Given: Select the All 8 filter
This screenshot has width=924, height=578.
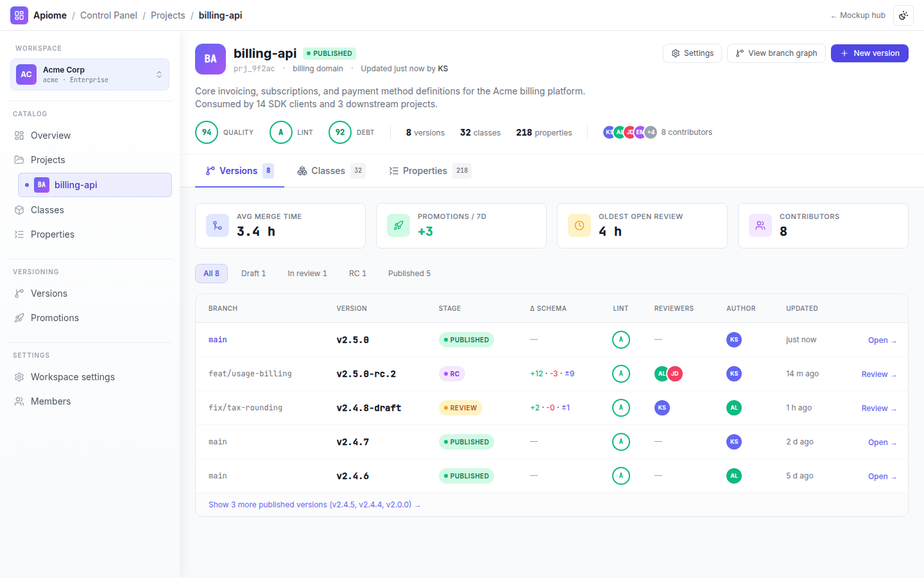Looking at the screenshot, I should pos(211,274).
